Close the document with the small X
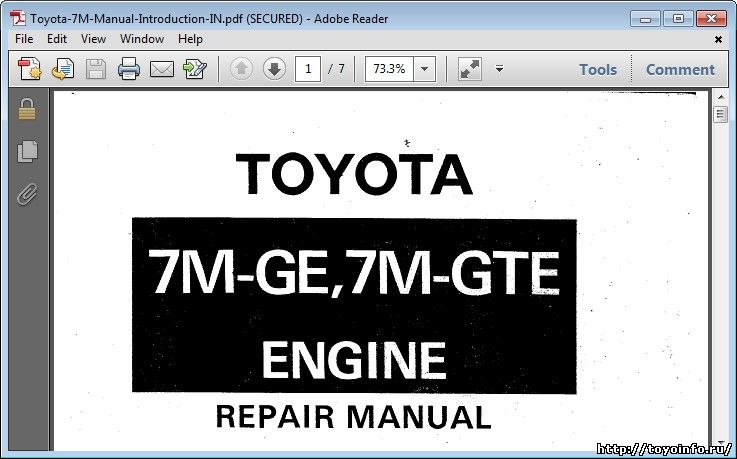The height and width of the screenshot is (459, 737). (718, 39)
